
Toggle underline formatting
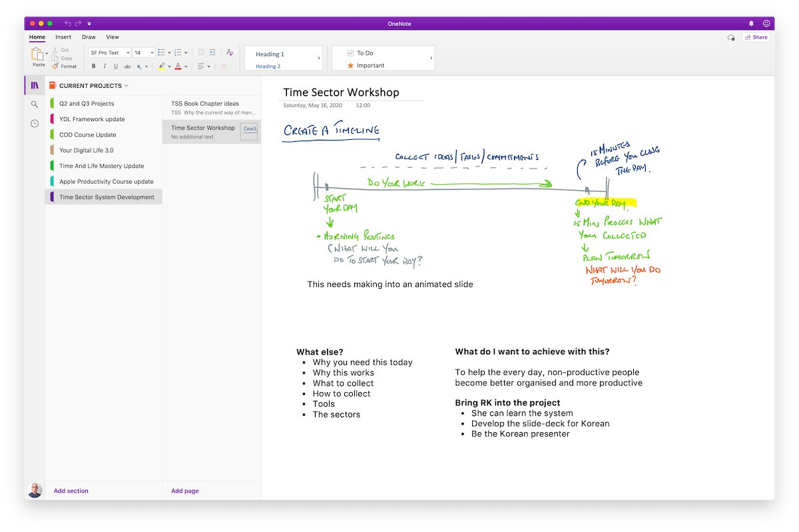[x=116, y=66]
